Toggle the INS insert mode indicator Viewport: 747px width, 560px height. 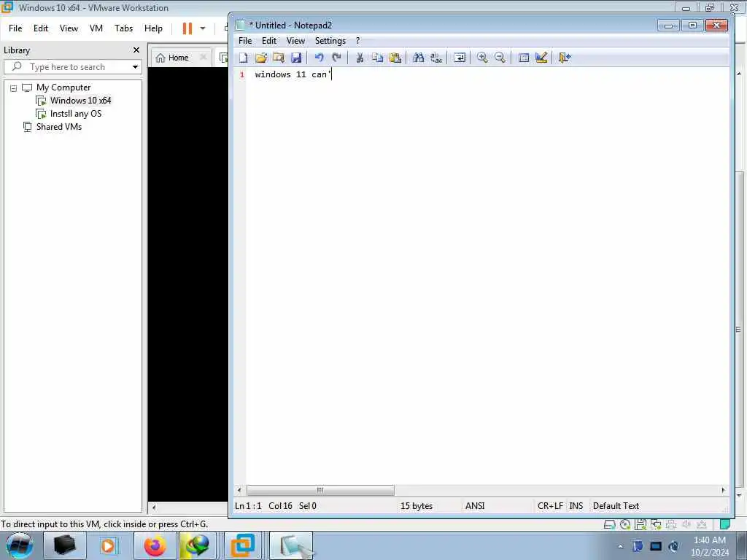pos(576,506)
